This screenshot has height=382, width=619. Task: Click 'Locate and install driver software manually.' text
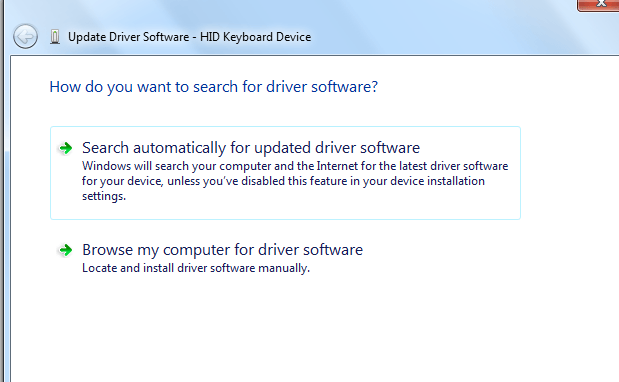(x=196, y=268)
